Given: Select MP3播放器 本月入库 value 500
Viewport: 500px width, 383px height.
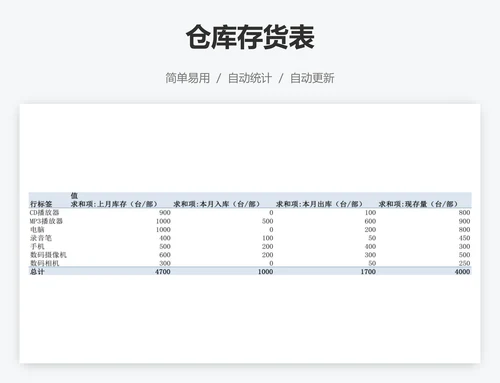Looking at the screenshot, I should [267, 221].
